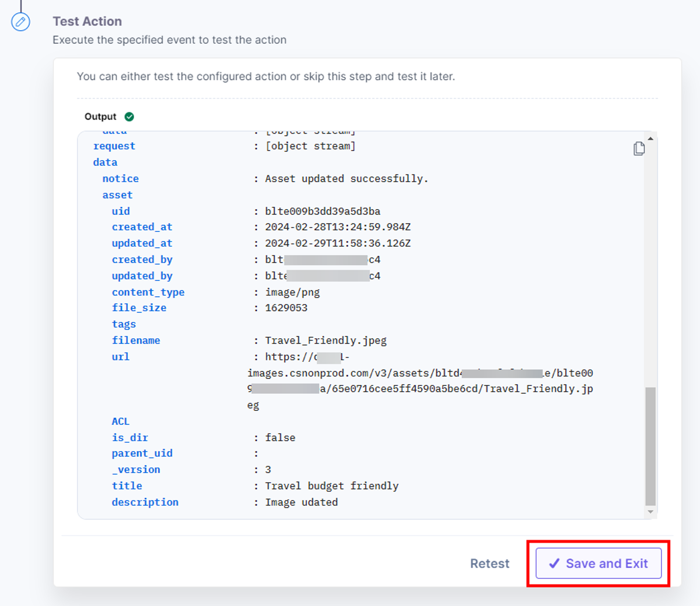Click the 'url' key
Viewport: 700px width, 606px height.
pos(121,357)
